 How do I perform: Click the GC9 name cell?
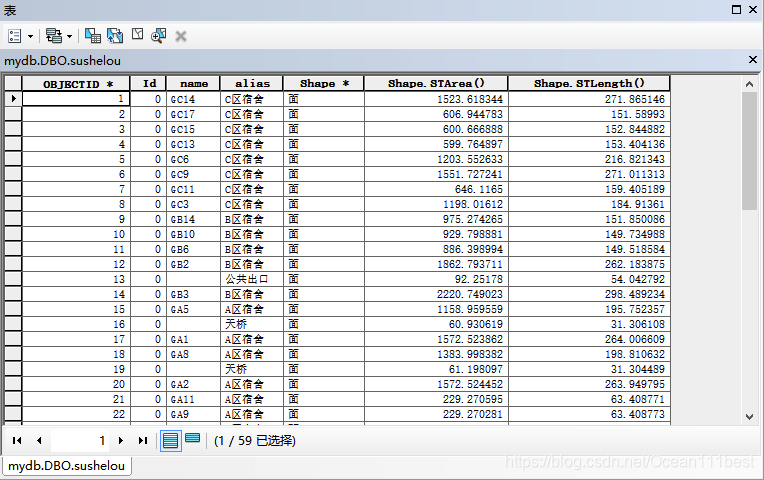193,174
